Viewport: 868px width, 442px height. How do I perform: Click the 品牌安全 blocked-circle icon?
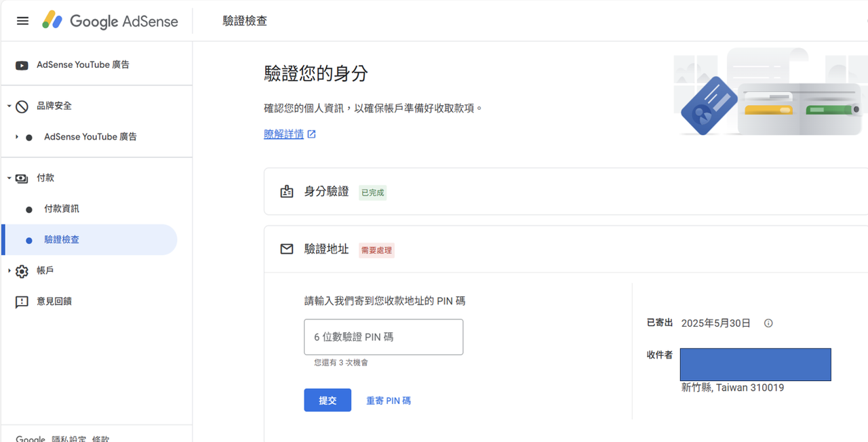22,106
